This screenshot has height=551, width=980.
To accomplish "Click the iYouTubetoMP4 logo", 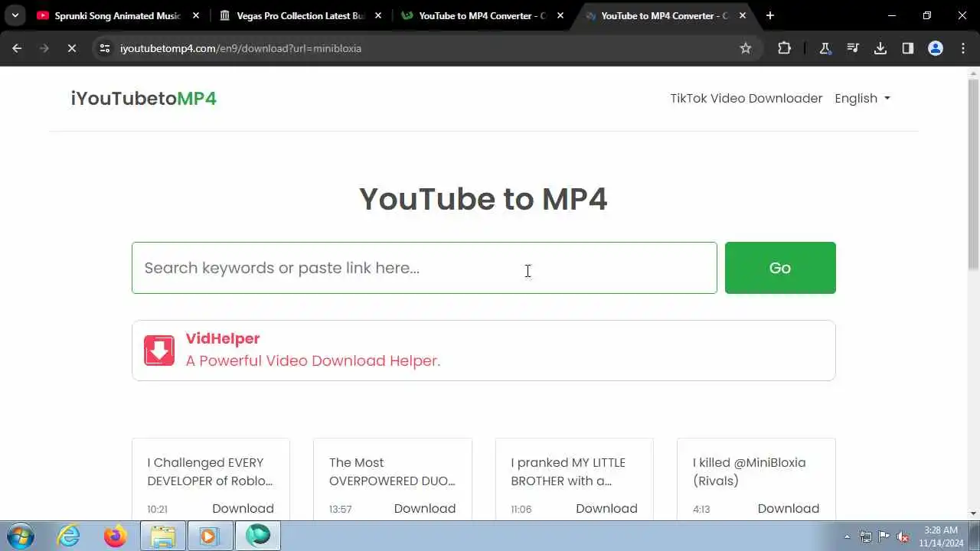I will (144, 99).
